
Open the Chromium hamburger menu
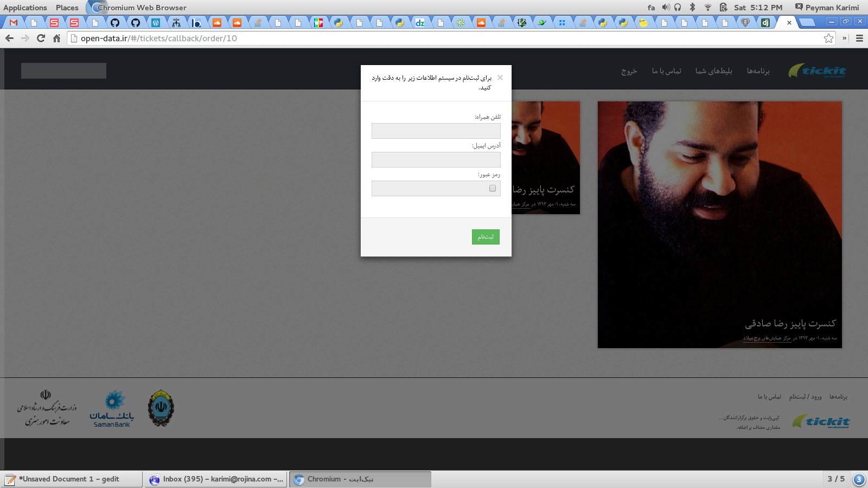click(859, 38)
